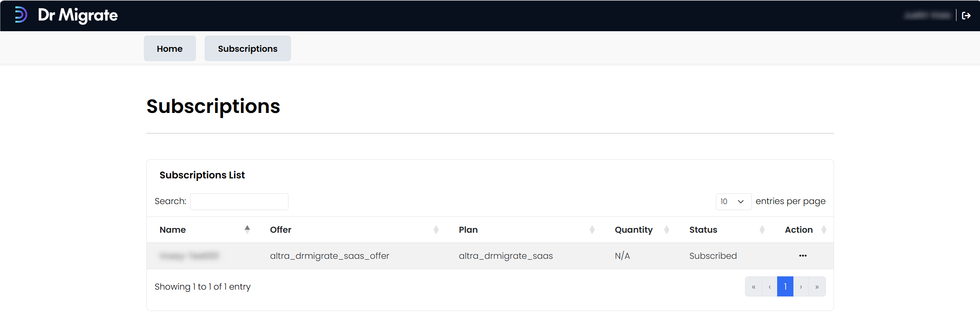Click the Dr Migrate logo icon
The height and width of the screenshot is (320, 980).
coord(21,15)
